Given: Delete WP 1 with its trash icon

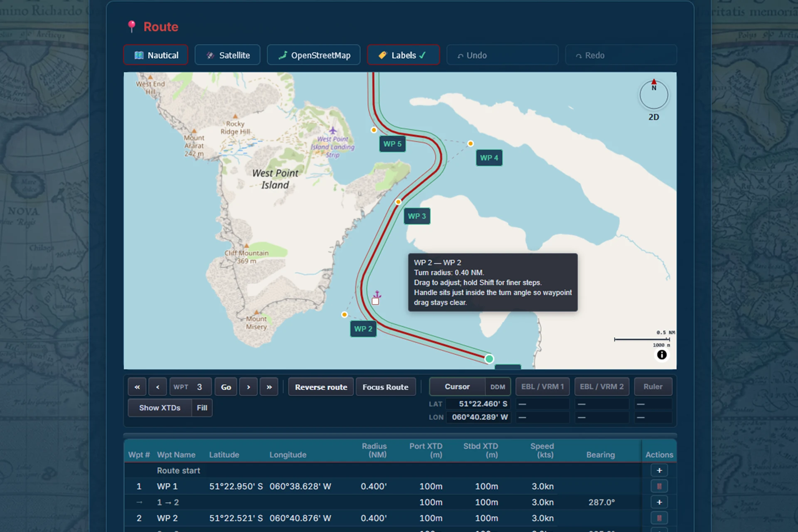Looking at the screenshot, I should [x=659, y=486].
